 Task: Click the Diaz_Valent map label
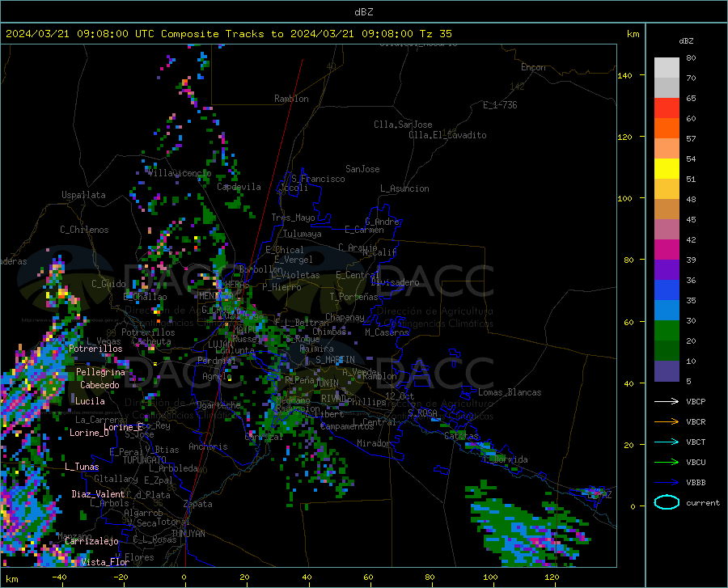tap(98, 494)
